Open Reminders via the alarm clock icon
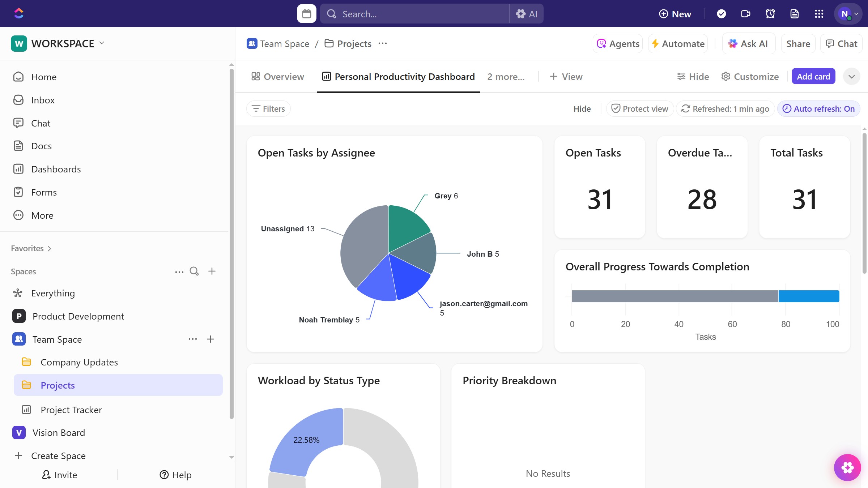This screenshot has height=488, width=868. [770, 13]
